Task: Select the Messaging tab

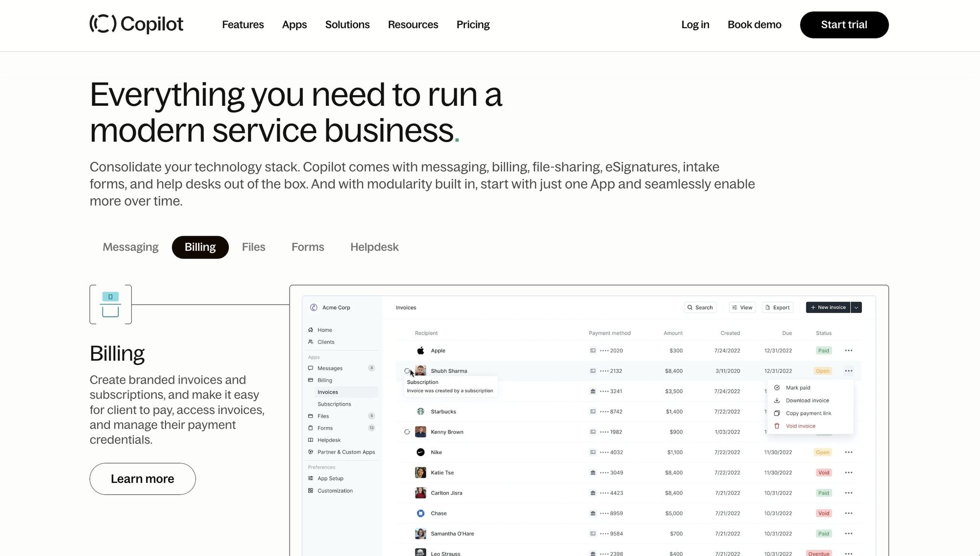Action: click(130, 247)
